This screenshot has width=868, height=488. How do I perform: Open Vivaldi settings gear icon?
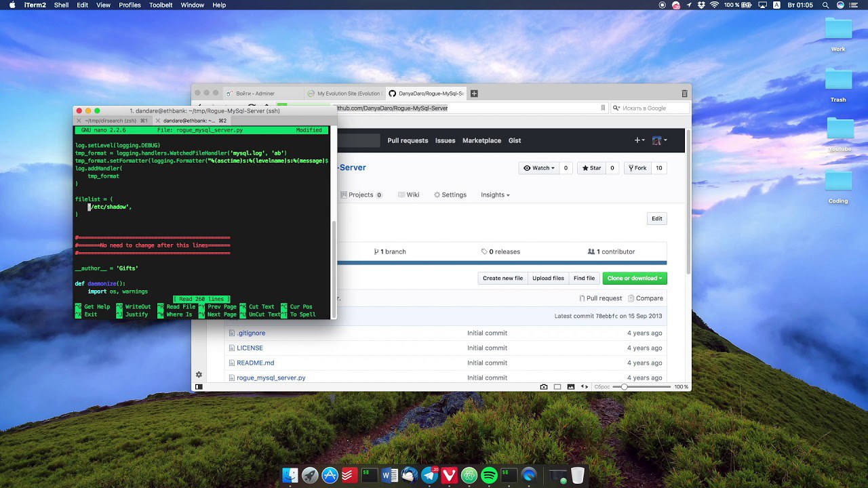click(199, 374)
